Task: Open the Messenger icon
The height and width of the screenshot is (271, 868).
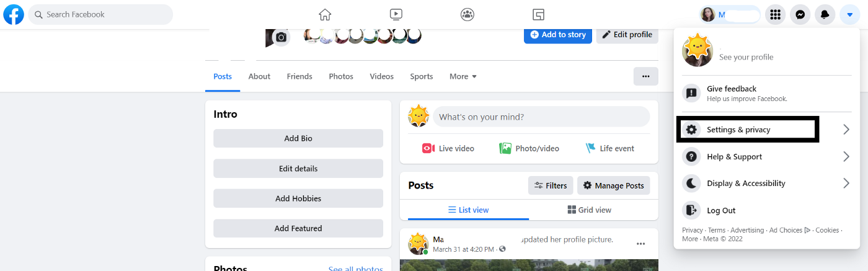Action: [x=800, y=15]
